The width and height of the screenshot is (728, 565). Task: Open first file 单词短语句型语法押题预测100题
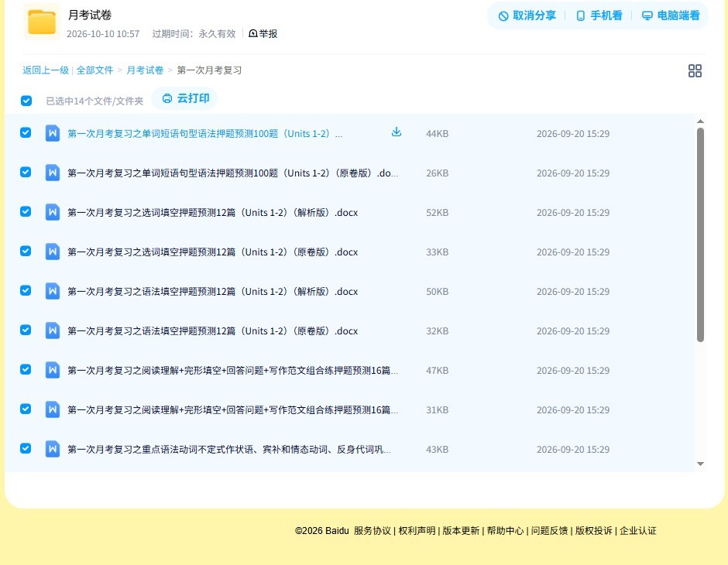(204, 134)
